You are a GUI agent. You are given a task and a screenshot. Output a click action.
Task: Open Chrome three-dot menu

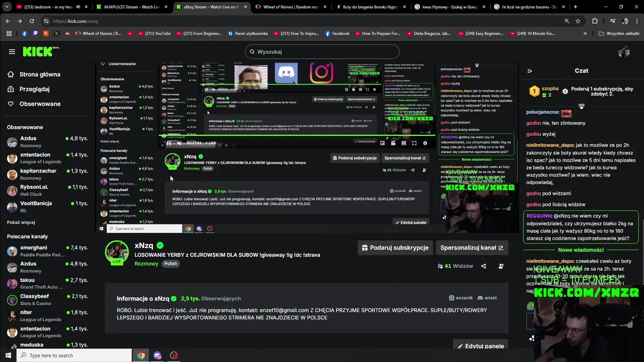tap(636, 21)
